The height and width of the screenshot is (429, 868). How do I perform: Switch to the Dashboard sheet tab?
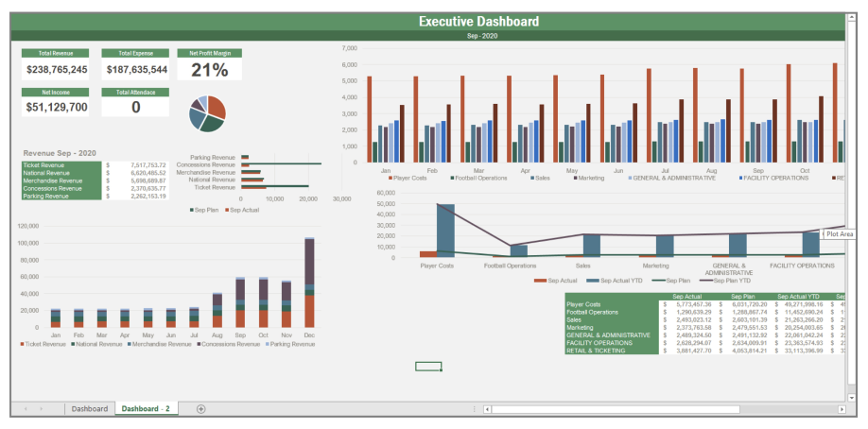pyautogui.click(x=89, y=408)
